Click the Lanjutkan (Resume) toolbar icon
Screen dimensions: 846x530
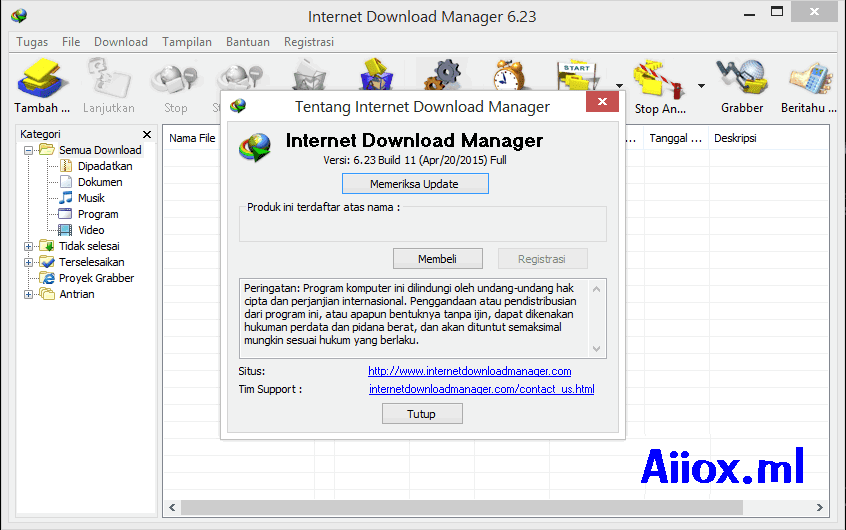tap(108, 78)
